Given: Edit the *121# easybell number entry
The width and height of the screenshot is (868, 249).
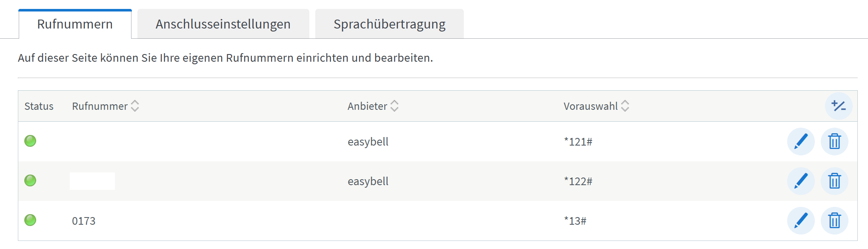Looking at the screenshot, I should click(x=800, y=141).
